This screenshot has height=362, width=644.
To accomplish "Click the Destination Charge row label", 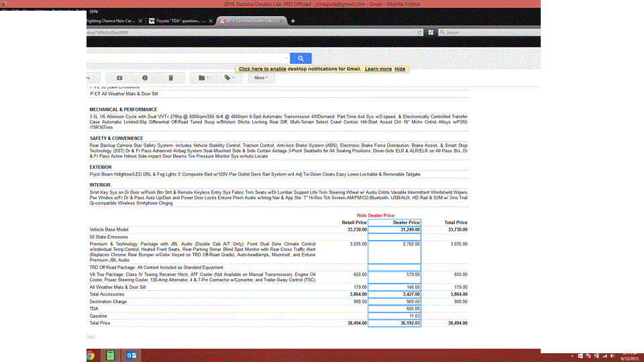I will tap(108, 302).
